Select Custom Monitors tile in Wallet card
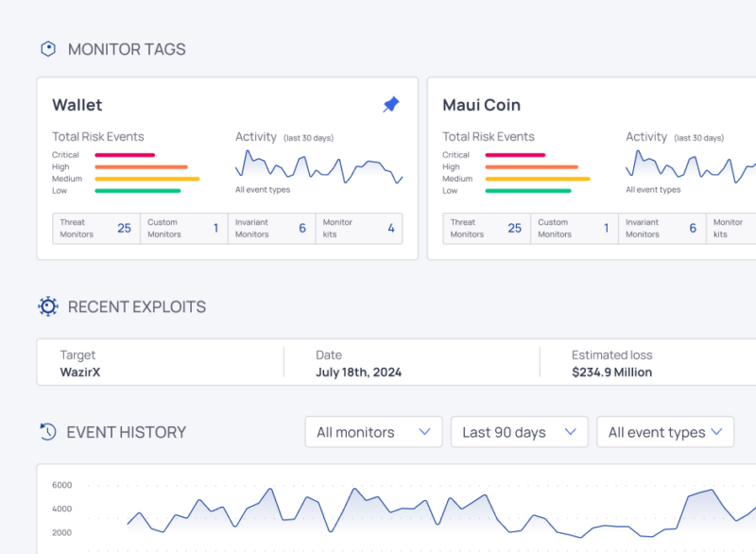 [183, 228]
